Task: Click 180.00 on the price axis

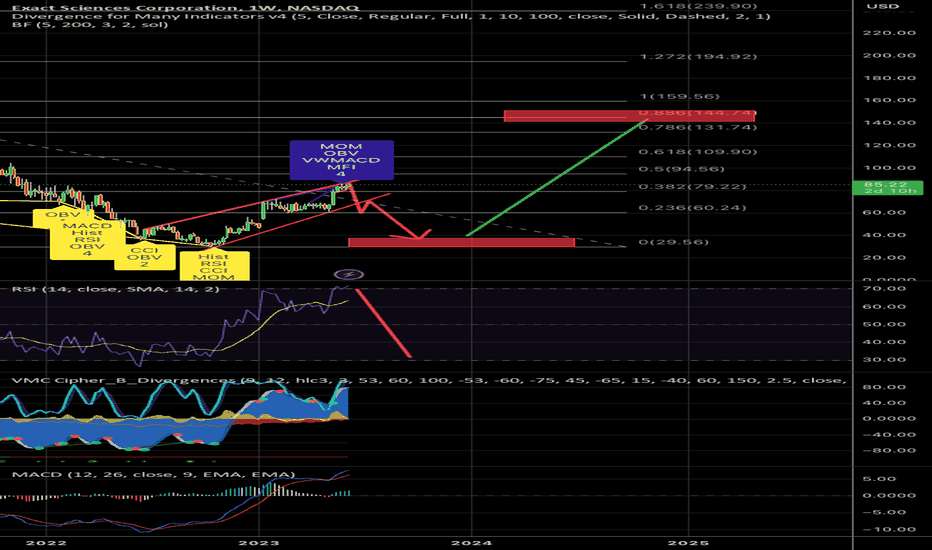Action: [889, 78]
